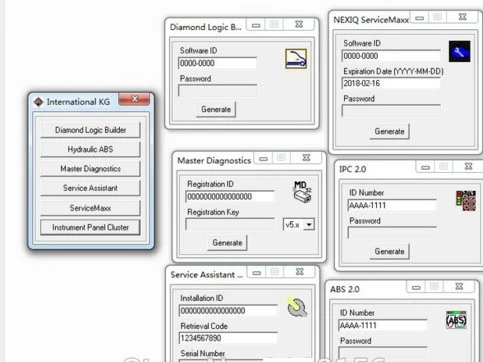
Task: Click the Master Diagnostics MD32 icon
Action: click(302, 192)
